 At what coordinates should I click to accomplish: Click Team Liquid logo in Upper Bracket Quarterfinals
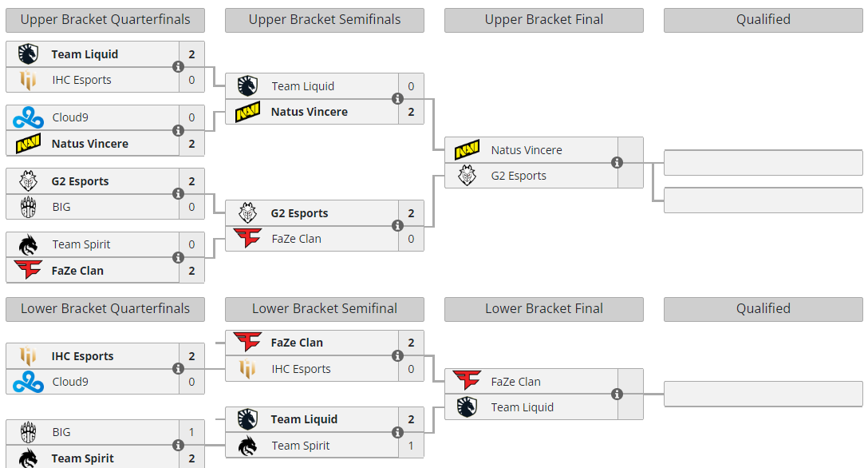point(28,54)
